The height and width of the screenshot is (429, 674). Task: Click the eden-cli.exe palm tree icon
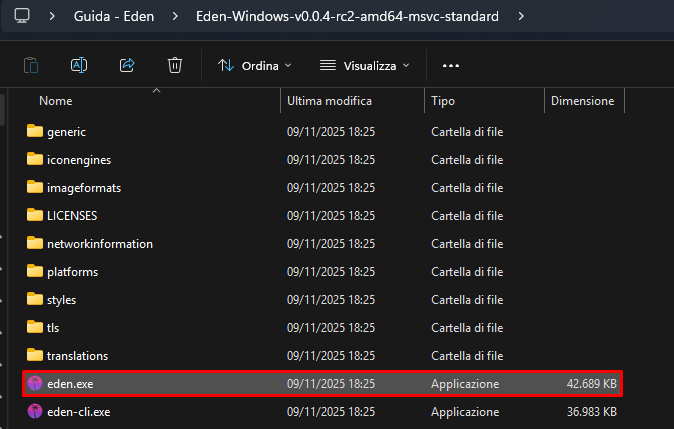(35, 411)
